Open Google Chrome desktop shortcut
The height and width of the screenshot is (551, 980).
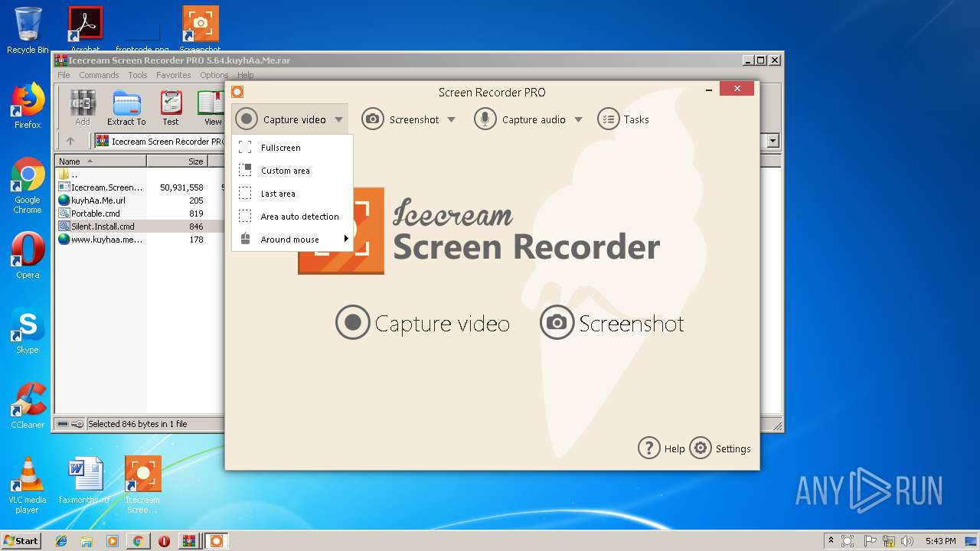[x=28, y=185]
